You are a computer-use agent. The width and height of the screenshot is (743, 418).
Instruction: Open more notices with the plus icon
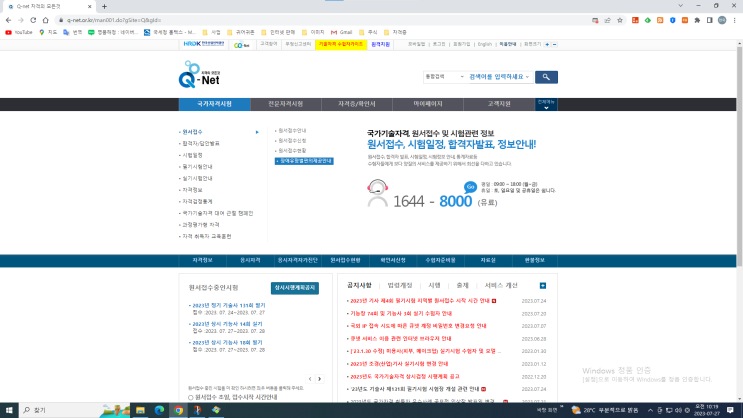tap(543, 285)
